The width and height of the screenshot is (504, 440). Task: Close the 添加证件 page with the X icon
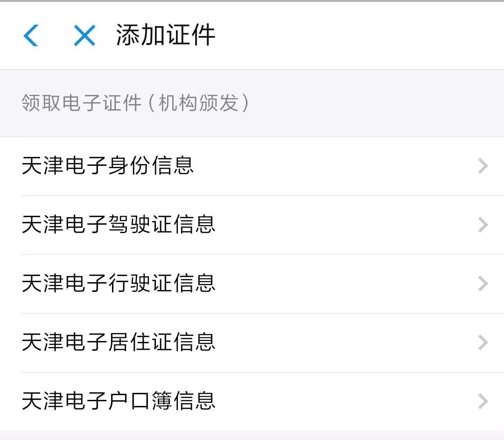point(84,35)
